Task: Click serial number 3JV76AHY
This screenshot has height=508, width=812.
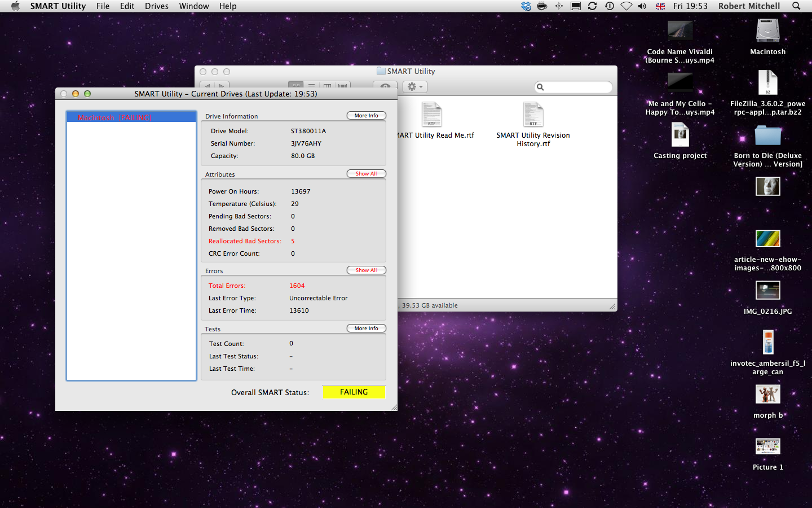Action: point(306,143)
